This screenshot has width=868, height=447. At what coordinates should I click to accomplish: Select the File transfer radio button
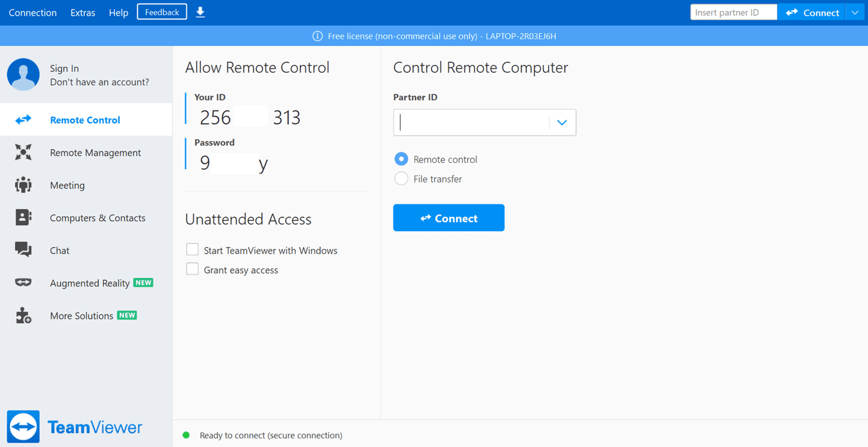401,179
